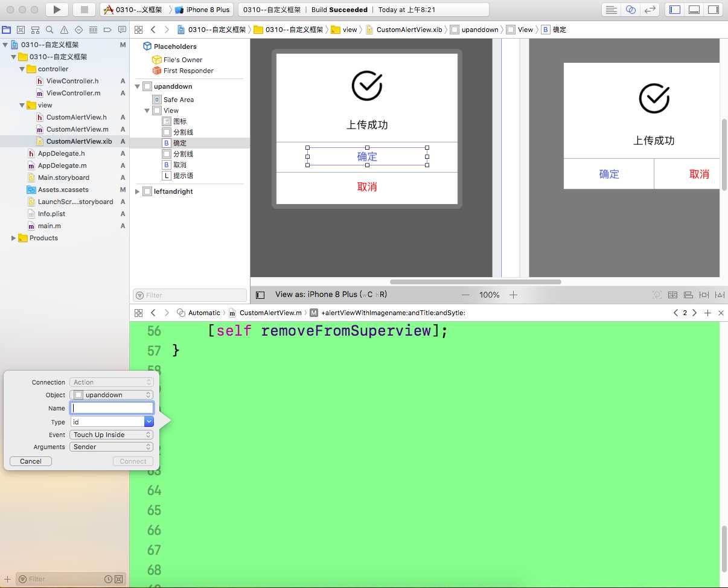This screenshot has width=728, height=588.
Task: Open the Symbol navigator icon
Action: pos(36,30)
